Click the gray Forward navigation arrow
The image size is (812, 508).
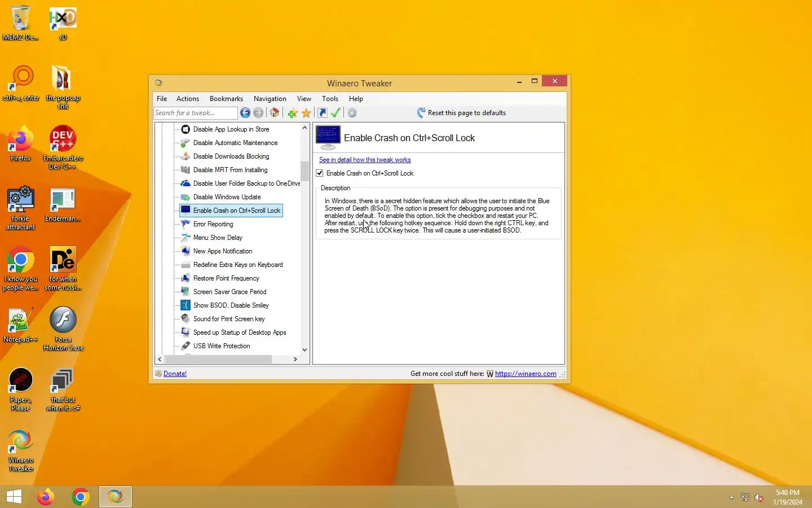tap(258, 113)
